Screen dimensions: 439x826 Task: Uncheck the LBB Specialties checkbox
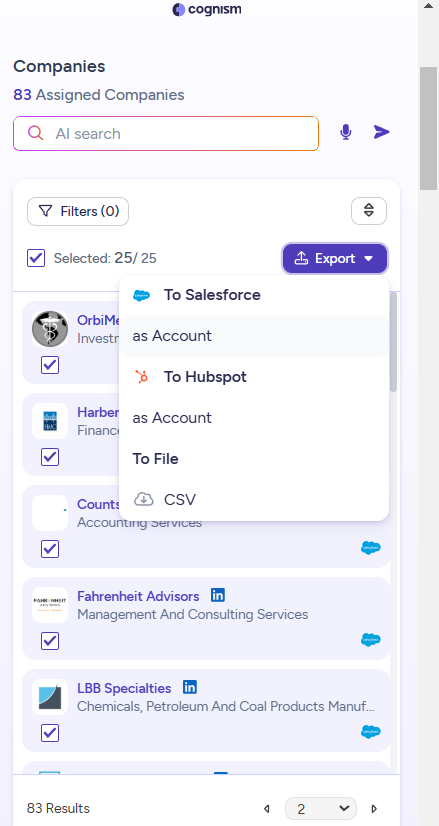(50, 733)
